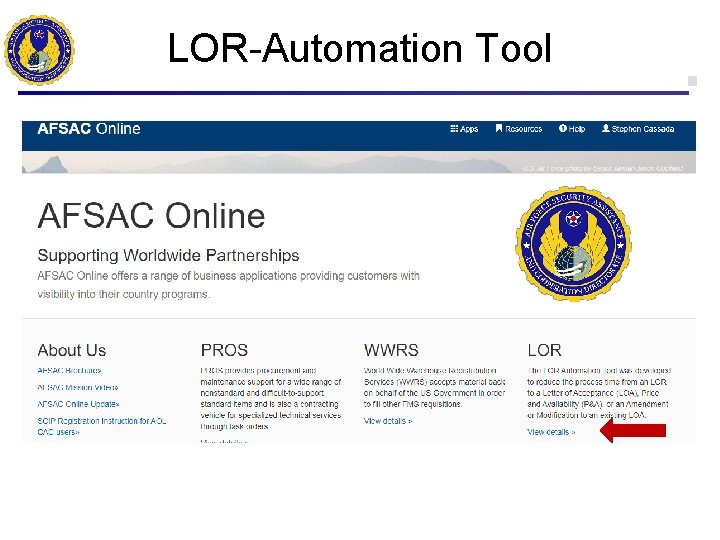Image resolution: width=720 pixels, height=540 pixels.
Task: Open Stephen Cassada user menu
Action: [x=638, y=129]
